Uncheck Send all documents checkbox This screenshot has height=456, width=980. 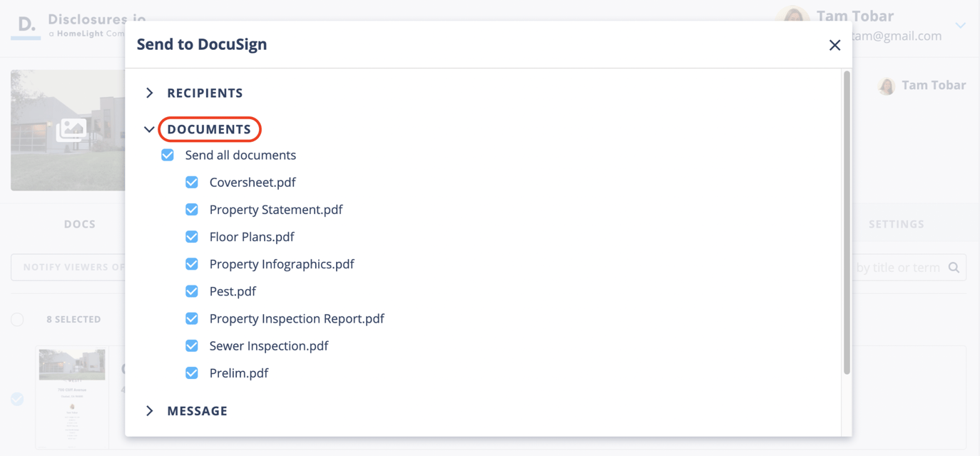point(168,155)
